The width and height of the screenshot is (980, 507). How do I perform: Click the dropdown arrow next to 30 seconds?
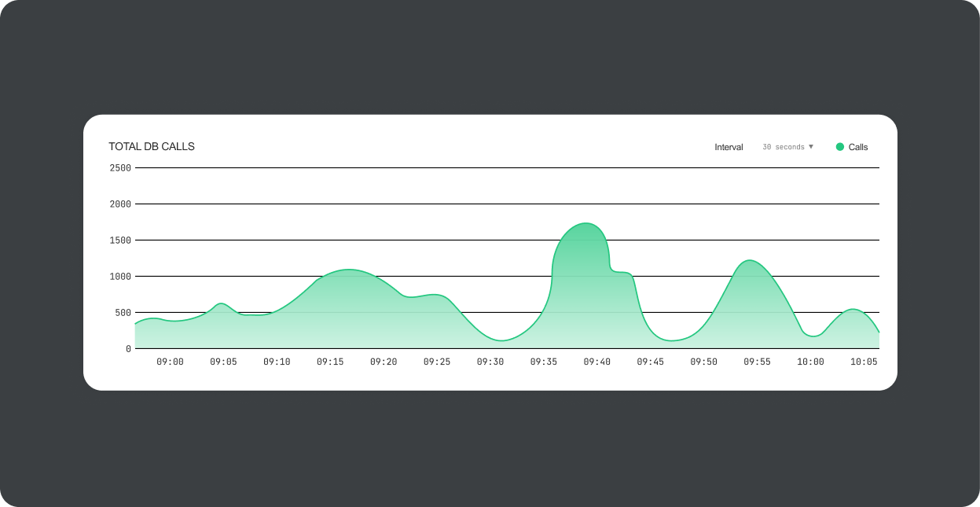811,146
